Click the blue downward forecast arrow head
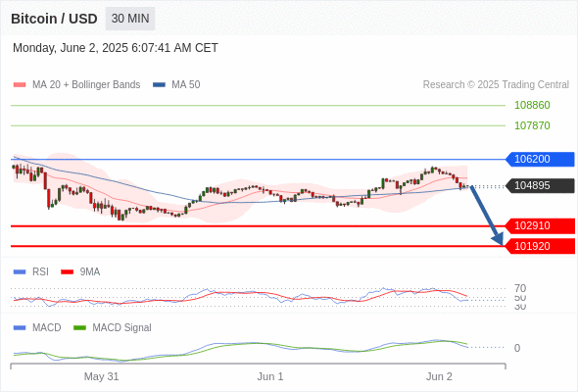The height and width of the screenshot is (392, 578). point(498,238)
